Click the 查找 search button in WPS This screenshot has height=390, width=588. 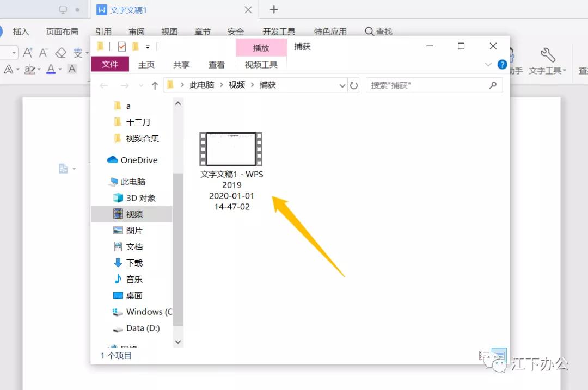coord(379,32)
